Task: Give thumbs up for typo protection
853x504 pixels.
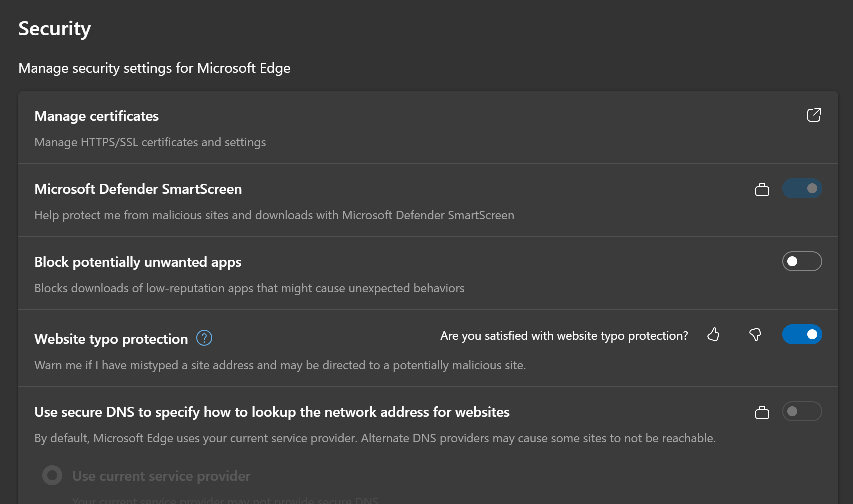Action: coord(713,334)
